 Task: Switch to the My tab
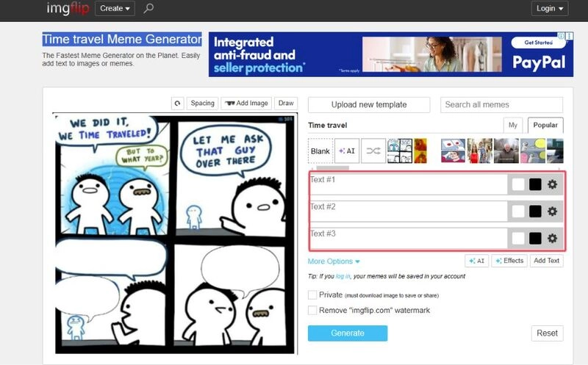click(512, 125)
